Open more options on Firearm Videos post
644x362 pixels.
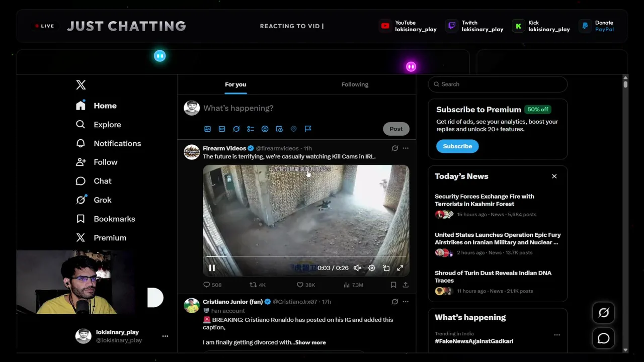(406, 148)
